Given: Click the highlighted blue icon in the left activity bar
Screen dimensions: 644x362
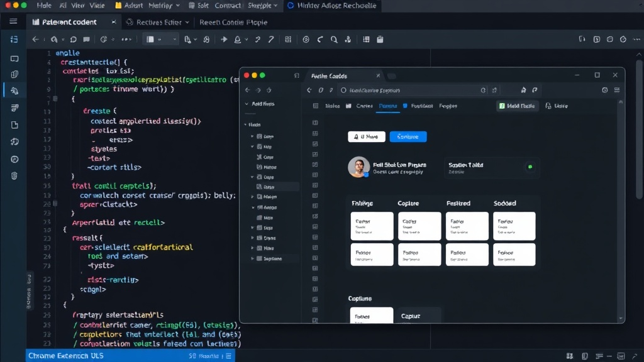Looking at the screenshot, I should click(14, 90).
